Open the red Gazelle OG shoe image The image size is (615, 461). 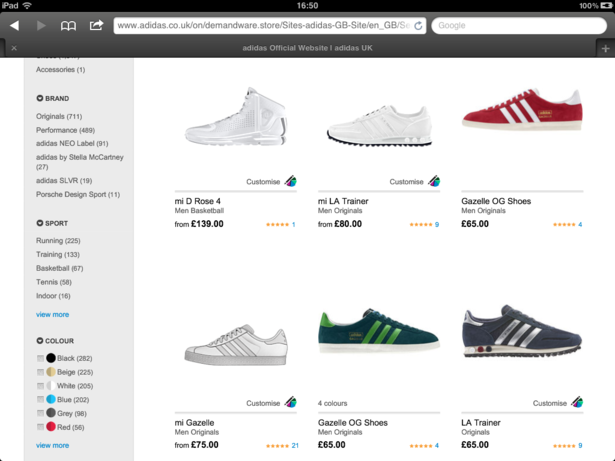click(522, 110)
